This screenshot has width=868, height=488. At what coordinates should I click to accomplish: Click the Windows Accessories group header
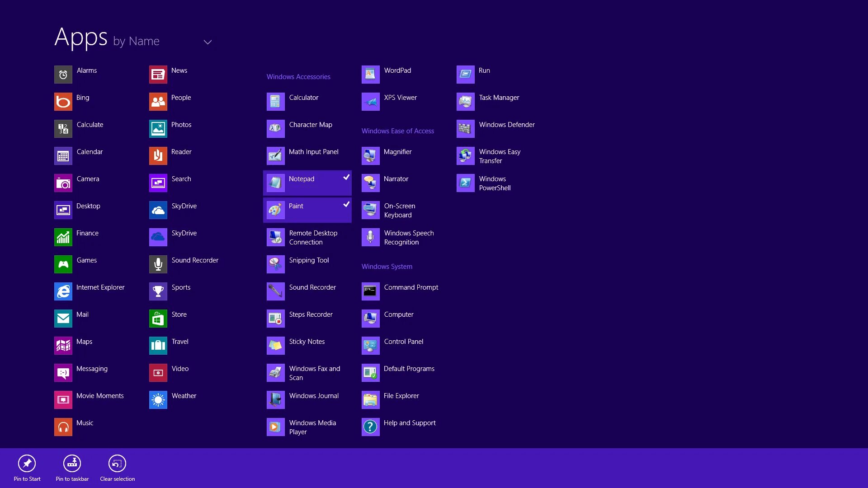coord(298,77)
